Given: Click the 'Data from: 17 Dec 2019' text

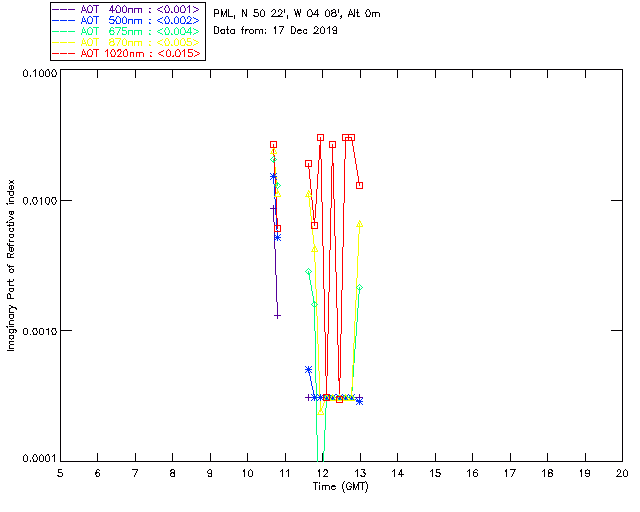Looking at the screenshot, I should click(x=276, y=31).
